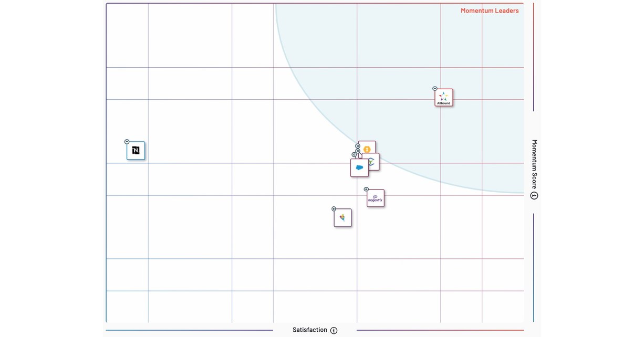
Task: Select the Allbound vendor card
Action: click(443, 97)
